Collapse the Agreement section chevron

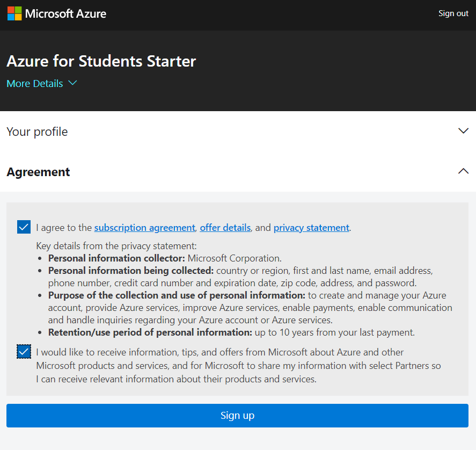coord(463,171)
